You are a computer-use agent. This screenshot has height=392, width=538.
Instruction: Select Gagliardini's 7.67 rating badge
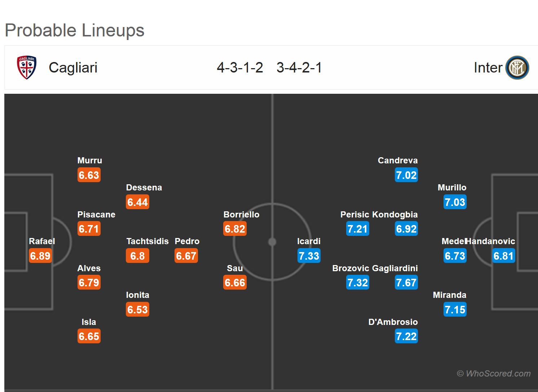(406, 283)
